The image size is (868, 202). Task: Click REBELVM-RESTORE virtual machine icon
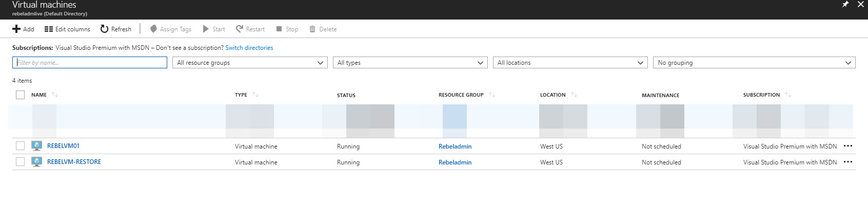36,162
